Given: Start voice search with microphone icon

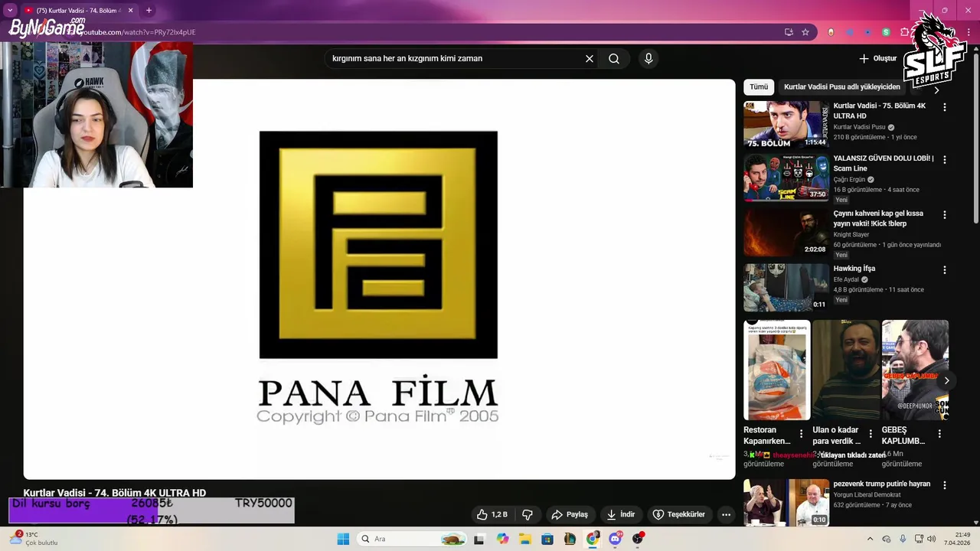Looking at the screenshot, I should pyautogui.click(x=648, y=58).
